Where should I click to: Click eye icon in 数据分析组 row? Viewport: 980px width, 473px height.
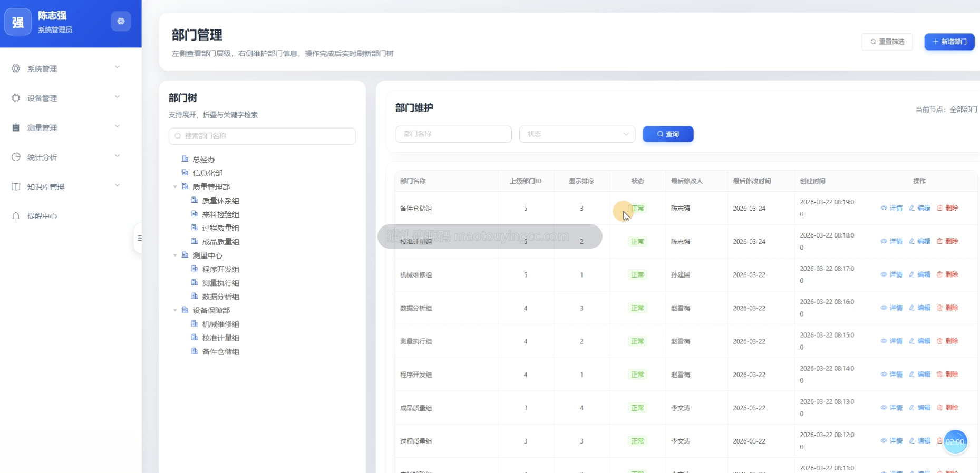click(884, 308)
